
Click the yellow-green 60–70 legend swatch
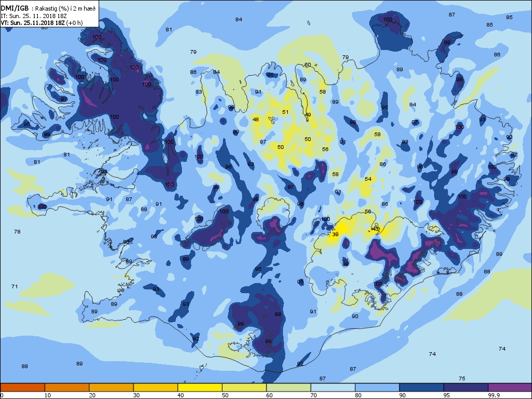(x=289, y=387)
